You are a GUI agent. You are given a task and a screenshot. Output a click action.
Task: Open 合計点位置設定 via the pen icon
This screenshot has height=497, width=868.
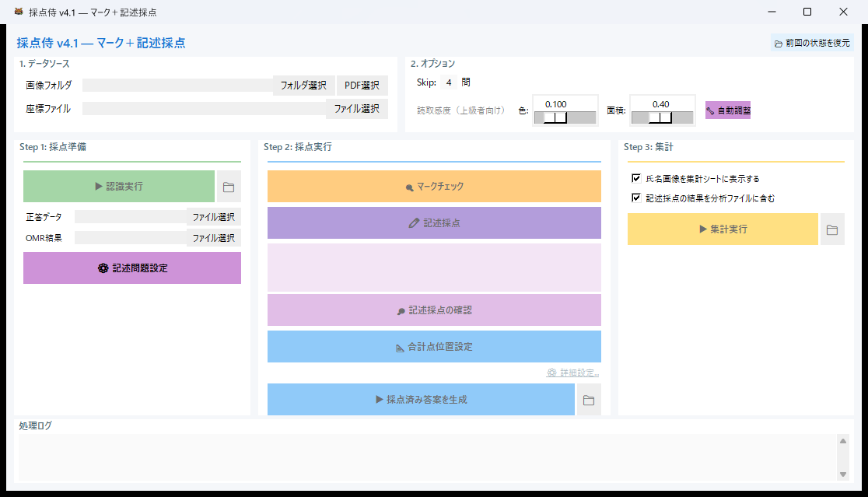point(434,346)
